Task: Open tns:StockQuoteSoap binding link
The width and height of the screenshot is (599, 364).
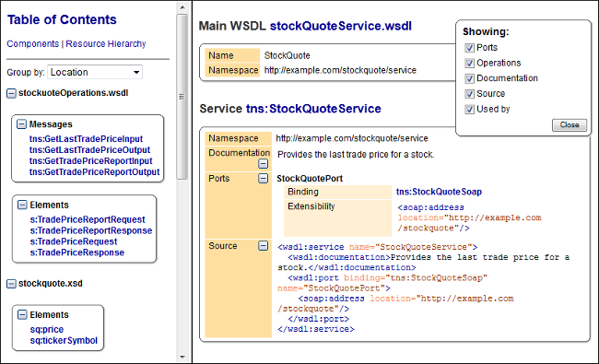Action: tap(439, 192)
